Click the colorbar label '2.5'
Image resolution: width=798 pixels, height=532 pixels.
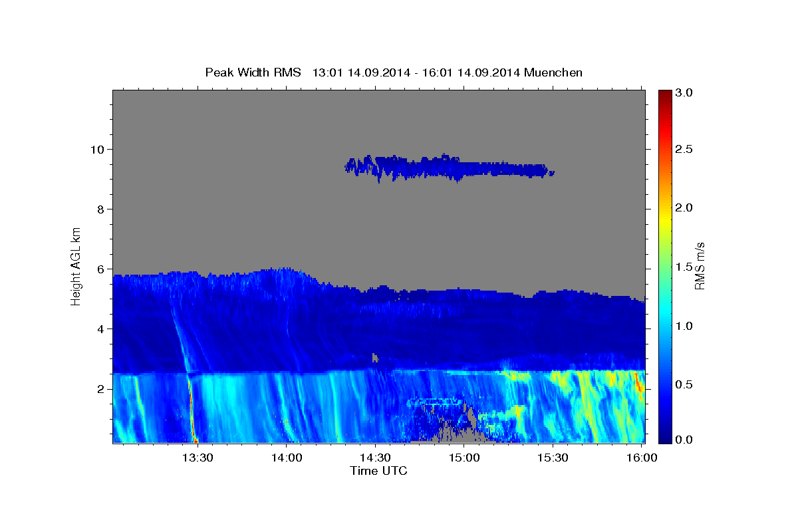(685, 149)
